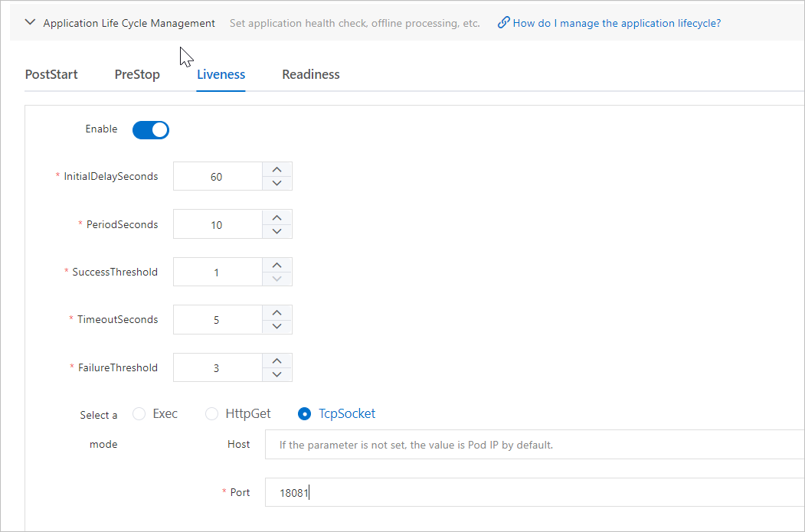The image size is (805, 532).
Task: Click the 'Application Life Cycle Management' title
Action: click(129, 23)
